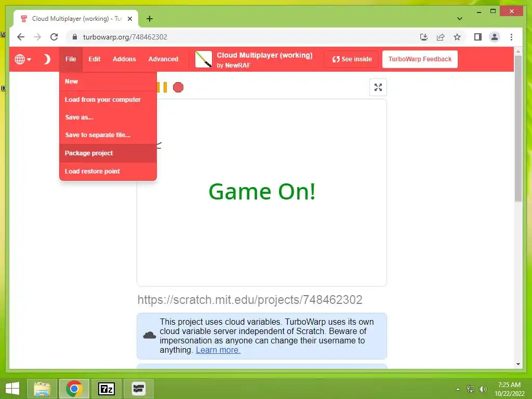Open a new browser tab
This screenshot has width=532, height=399.
[x=149, y=19]
